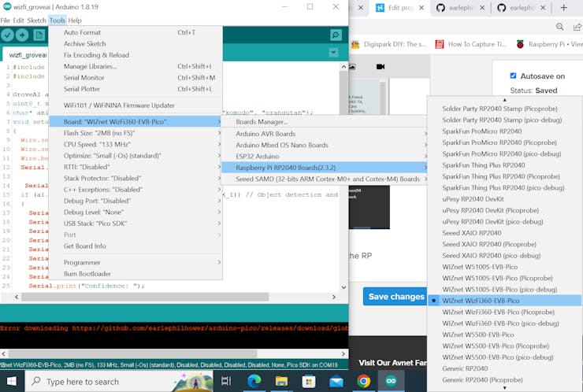This screenshot has height=392, width=583.
Task: Select Seeed XIAO RP2040 board option
Action: (472, 233)
